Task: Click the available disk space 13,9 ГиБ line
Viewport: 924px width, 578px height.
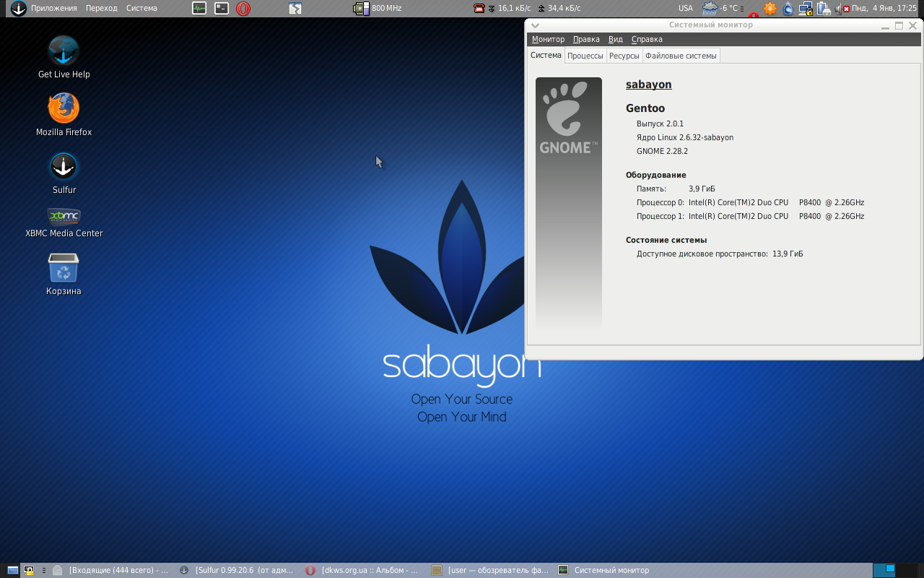Action: (x=720, y=254)
